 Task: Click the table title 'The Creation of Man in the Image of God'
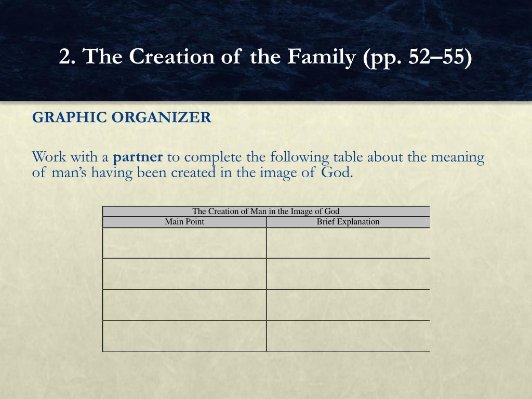click(266, 211)
